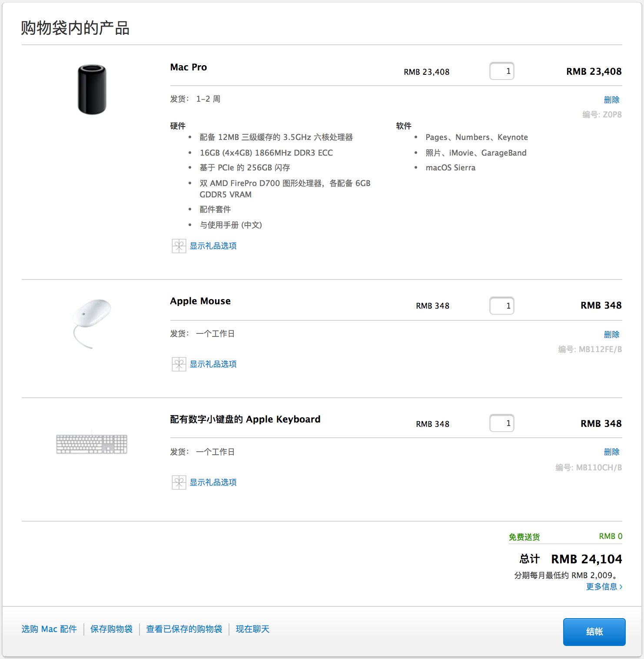Open 选购 Mac 配件 link
644x659 pixels.
[x=49, y=629]
